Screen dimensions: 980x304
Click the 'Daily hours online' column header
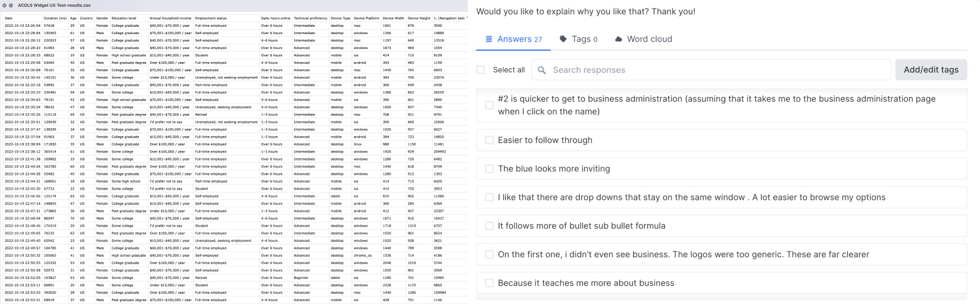pyautogui.click(x=275, y=18)
